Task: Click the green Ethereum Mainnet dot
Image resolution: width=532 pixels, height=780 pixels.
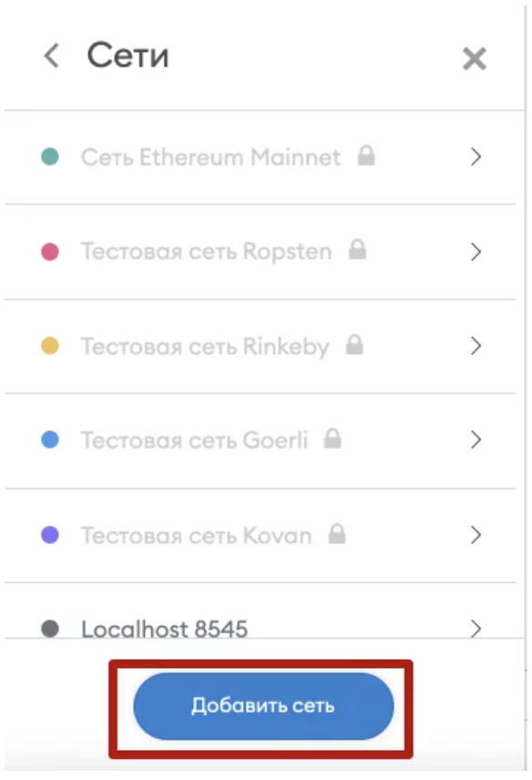Action: tap(50, 157)
